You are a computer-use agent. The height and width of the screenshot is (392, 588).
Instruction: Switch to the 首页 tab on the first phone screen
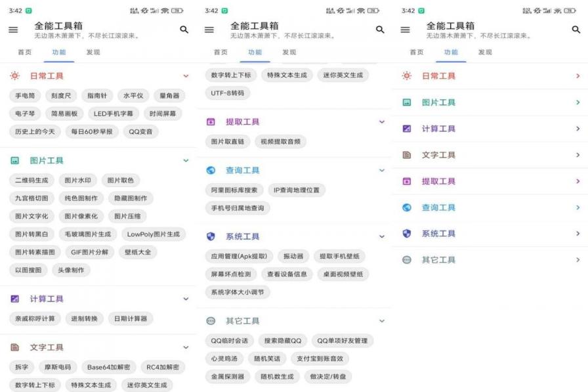point(25,52)
